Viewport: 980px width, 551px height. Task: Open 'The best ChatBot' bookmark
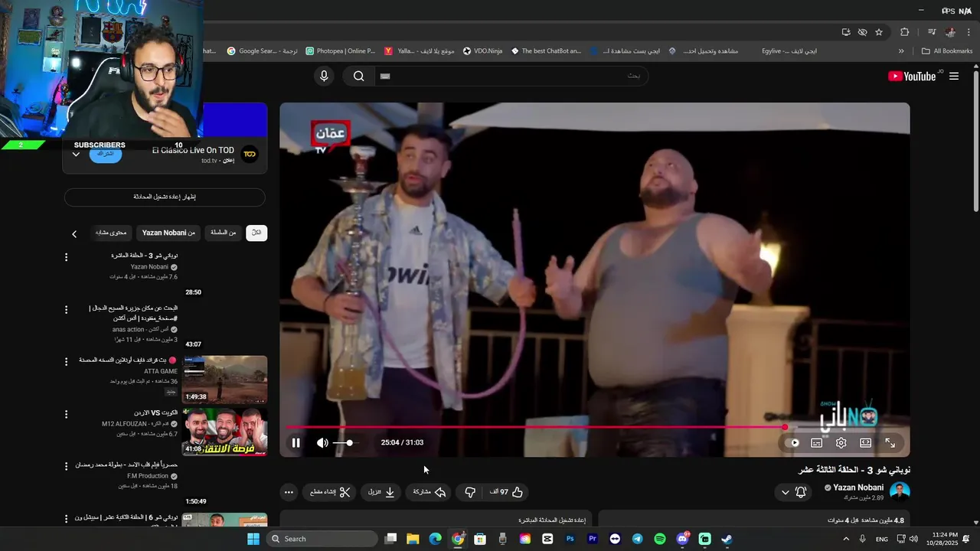point(546,51)
